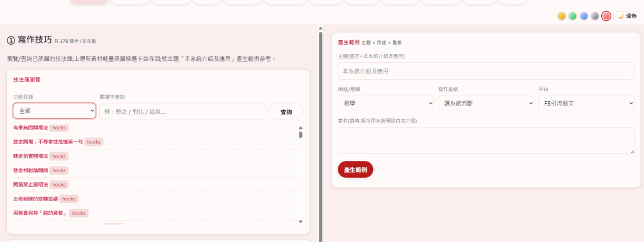
Task: Click the 共 178 張卡 / 8 功能 count text
Action: pos(75,41)
